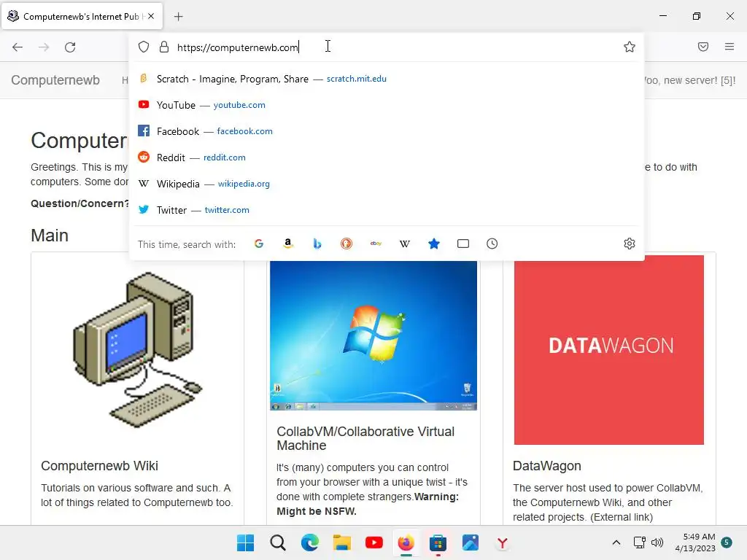This screenshot has height=560, width=747.
Task: Click CollabVM/Collaborative Virtual Machine title
Action: [365, 438]
